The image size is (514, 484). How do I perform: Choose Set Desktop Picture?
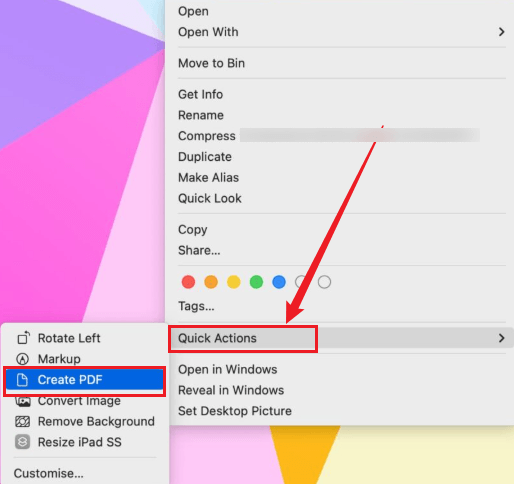point(235,411)
